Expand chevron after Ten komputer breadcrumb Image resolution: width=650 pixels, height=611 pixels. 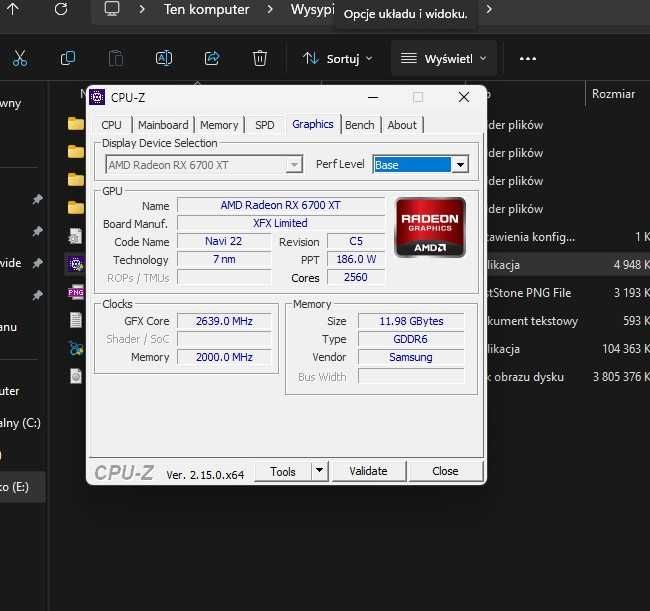pyautogui.click(x=270, y=9)
